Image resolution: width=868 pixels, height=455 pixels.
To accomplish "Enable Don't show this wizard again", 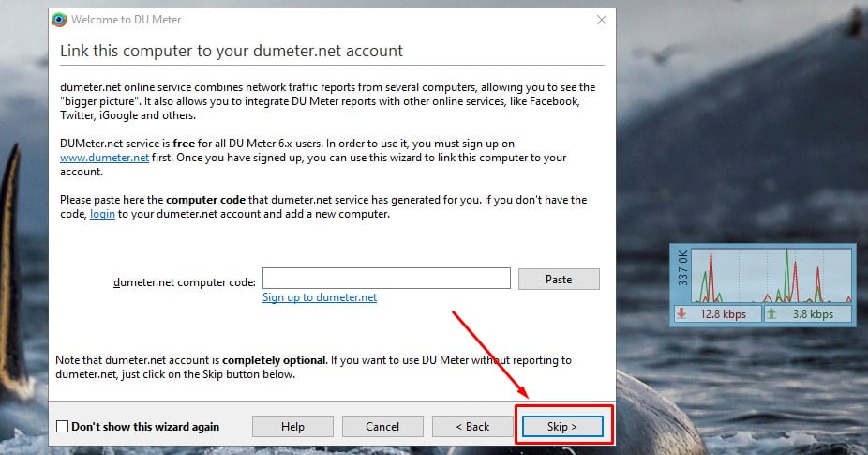I will click(x=63, y=426).
